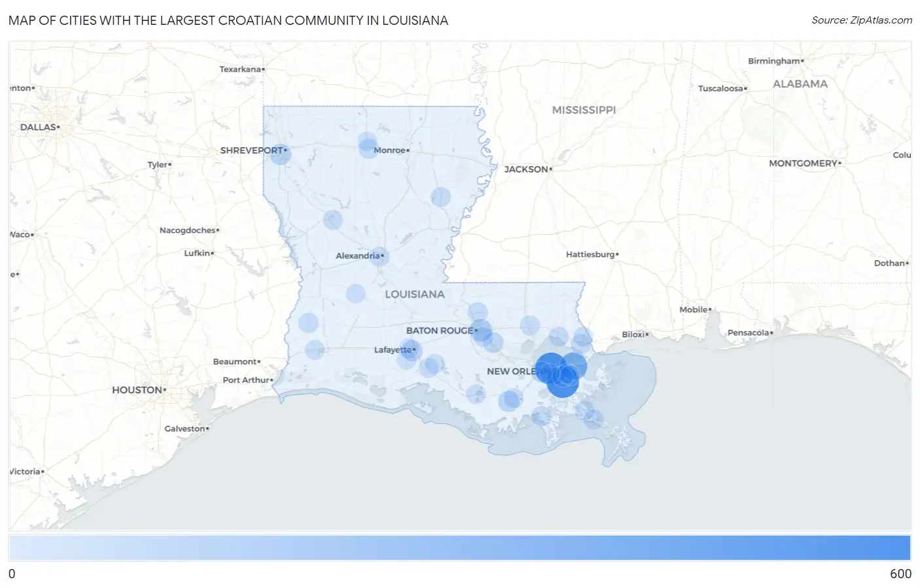Click the Port Arthur city label
Screen dimensions: 920x588
[247, 380]
